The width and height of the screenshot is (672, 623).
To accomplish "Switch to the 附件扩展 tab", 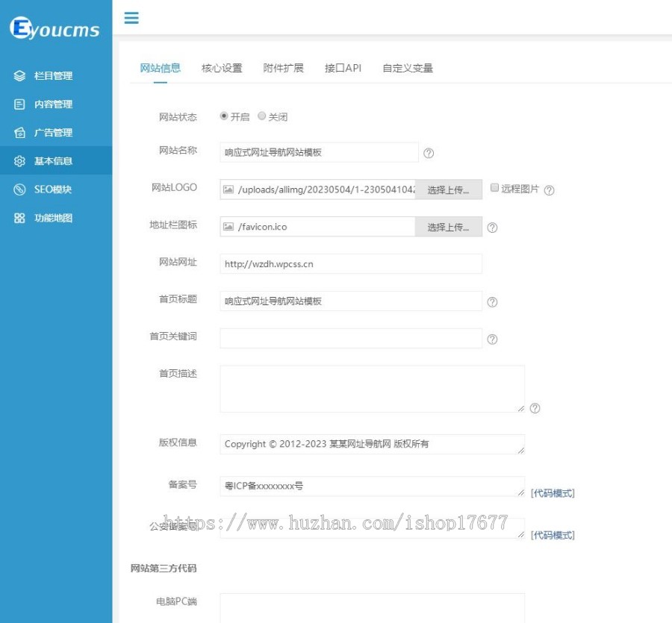I will [x=283, y=68].
